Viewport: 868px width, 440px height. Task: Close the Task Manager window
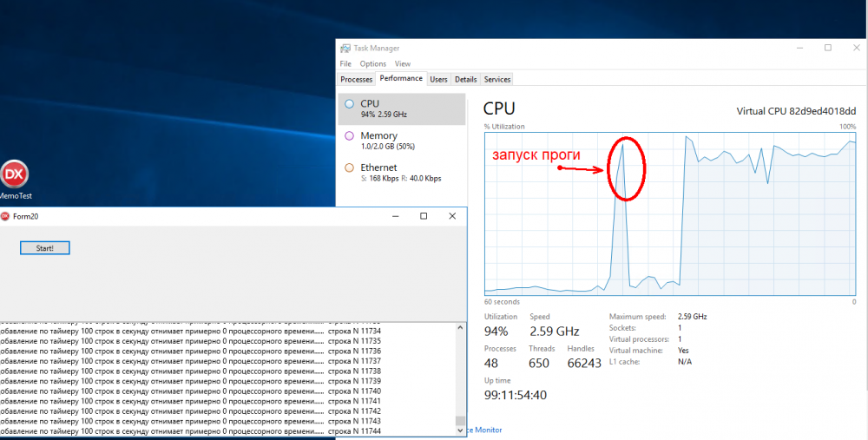pos(856,48)
